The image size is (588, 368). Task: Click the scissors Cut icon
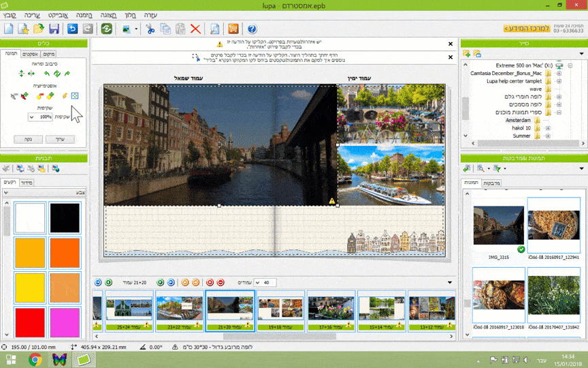(150, 29)
